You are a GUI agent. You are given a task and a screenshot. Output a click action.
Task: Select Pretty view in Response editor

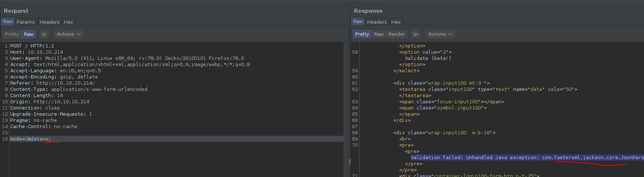(x=362, y=34)
